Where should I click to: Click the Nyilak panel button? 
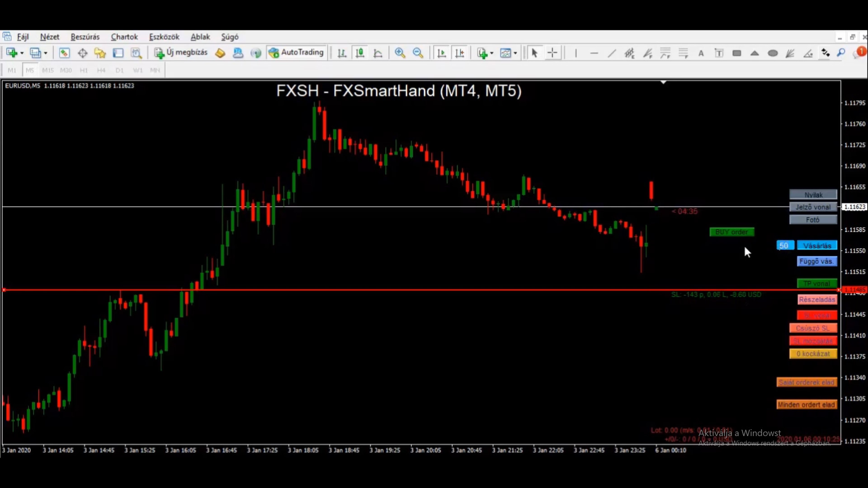tap(813, 195)
